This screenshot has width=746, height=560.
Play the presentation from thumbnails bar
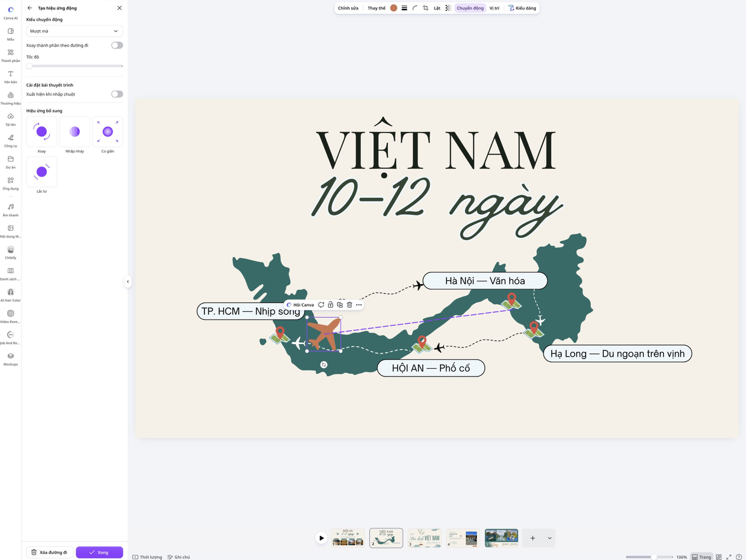(x=321, y=538)
